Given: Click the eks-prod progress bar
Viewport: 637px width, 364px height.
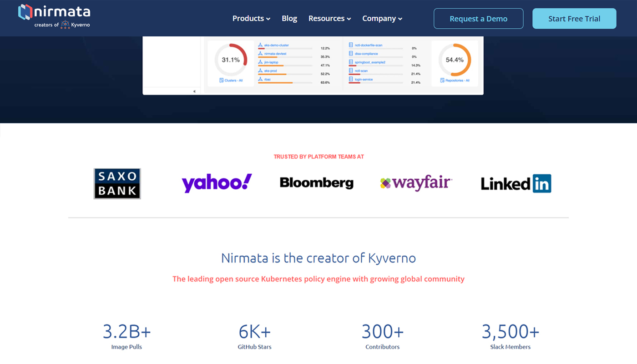Looking at the screenshot, I should coord(285,74).
